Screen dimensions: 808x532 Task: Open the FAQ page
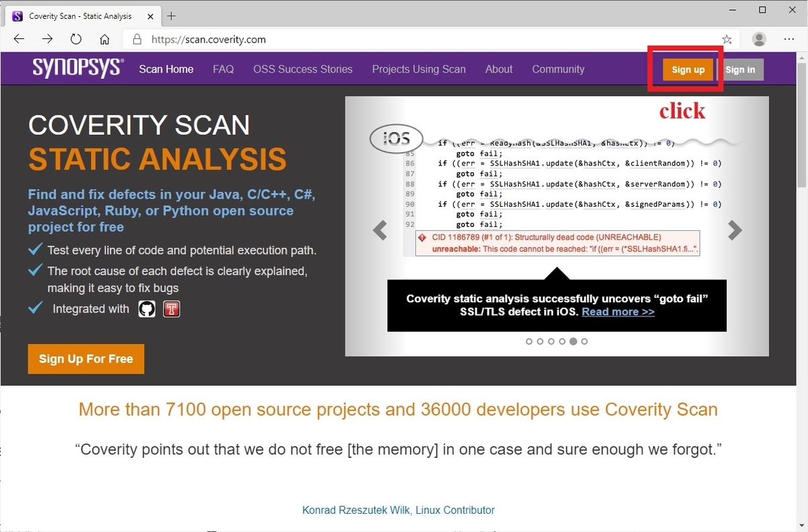(x=224, y=69)
